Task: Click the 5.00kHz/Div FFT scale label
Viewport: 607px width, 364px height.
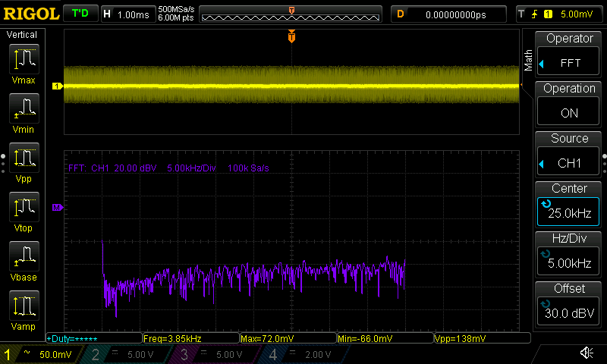Action: point(191,168)
